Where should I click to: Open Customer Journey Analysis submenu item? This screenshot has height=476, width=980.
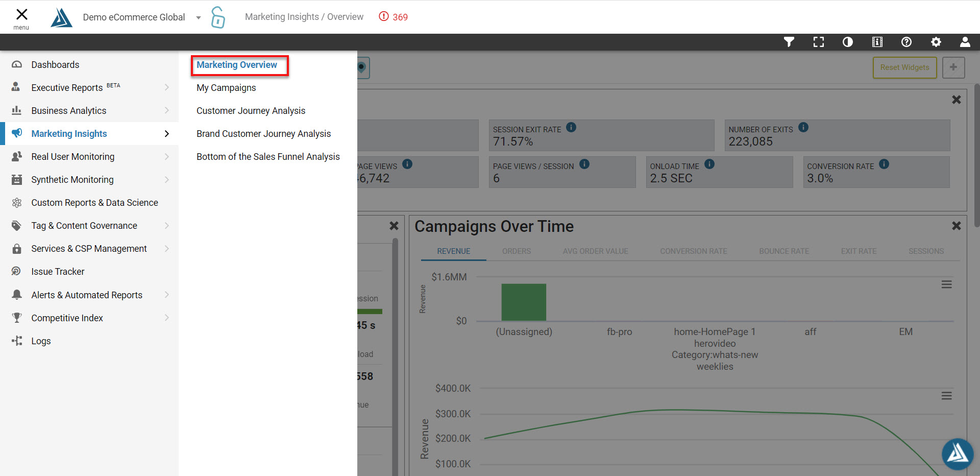pyautogui.click(x=251, y=111)
